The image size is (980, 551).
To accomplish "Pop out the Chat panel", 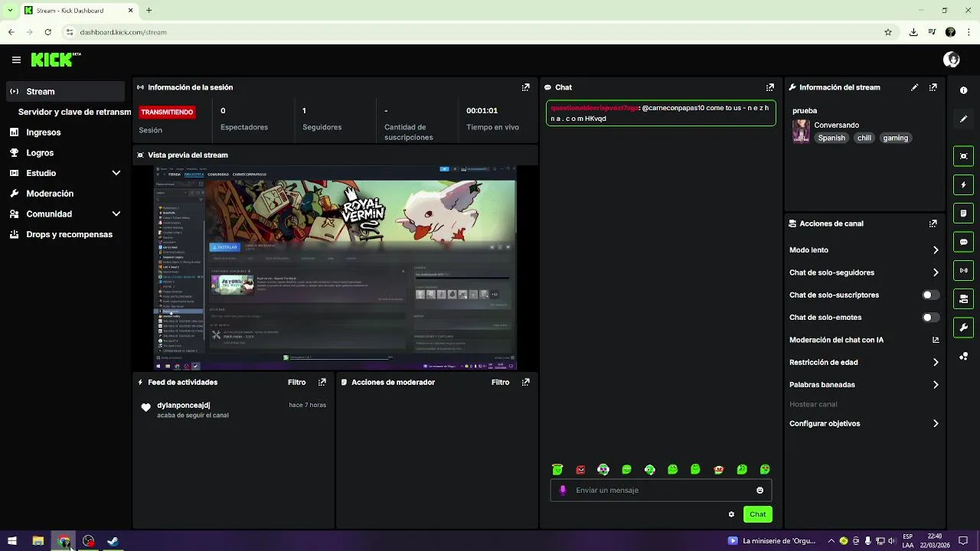I will [769, 87].
